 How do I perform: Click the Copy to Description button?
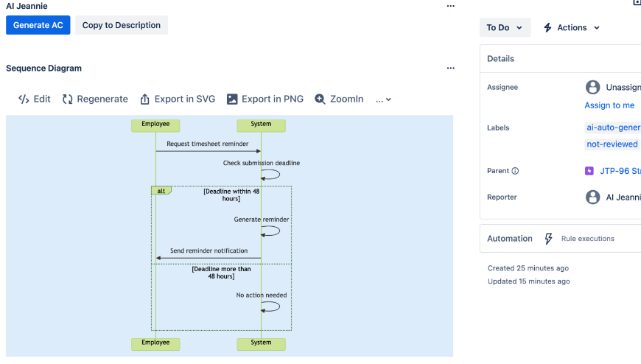pos(122,25)
